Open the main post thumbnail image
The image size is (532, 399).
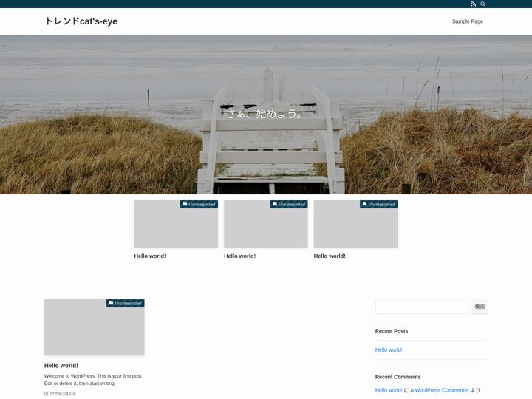95,327
